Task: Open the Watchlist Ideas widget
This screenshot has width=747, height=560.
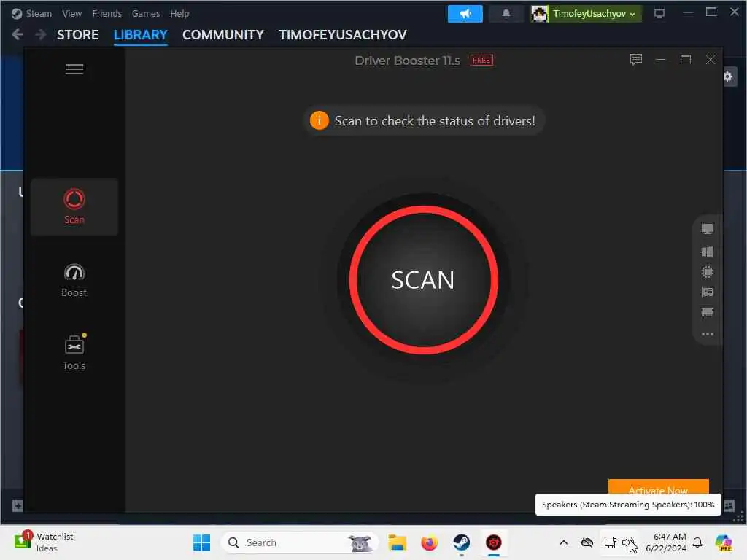Action: 44,542
